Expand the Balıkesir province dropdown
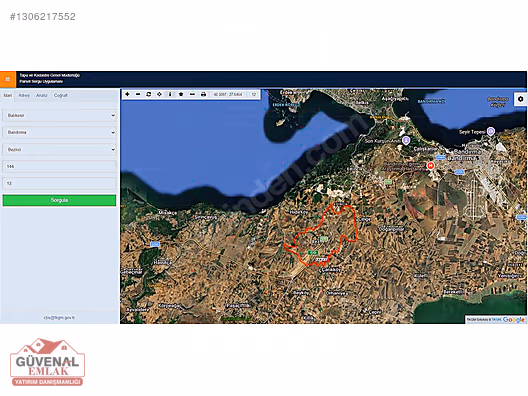Screen dimensions: 528x396 pos(60,115)
